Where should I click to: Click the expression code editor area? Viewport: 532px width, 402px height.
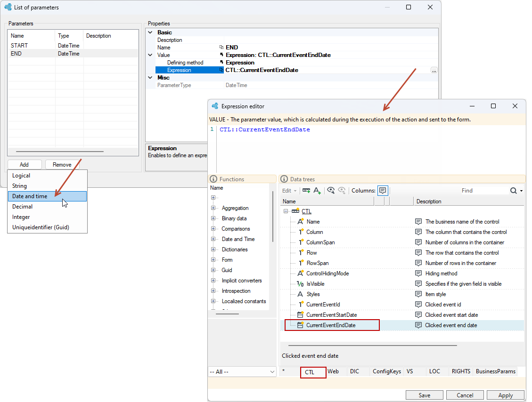pos(371,149)
